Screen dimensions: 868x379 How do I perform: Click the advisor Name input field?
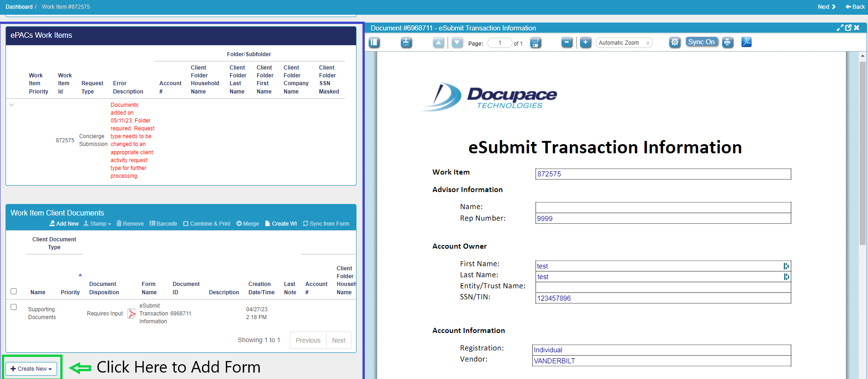point(663,208)
